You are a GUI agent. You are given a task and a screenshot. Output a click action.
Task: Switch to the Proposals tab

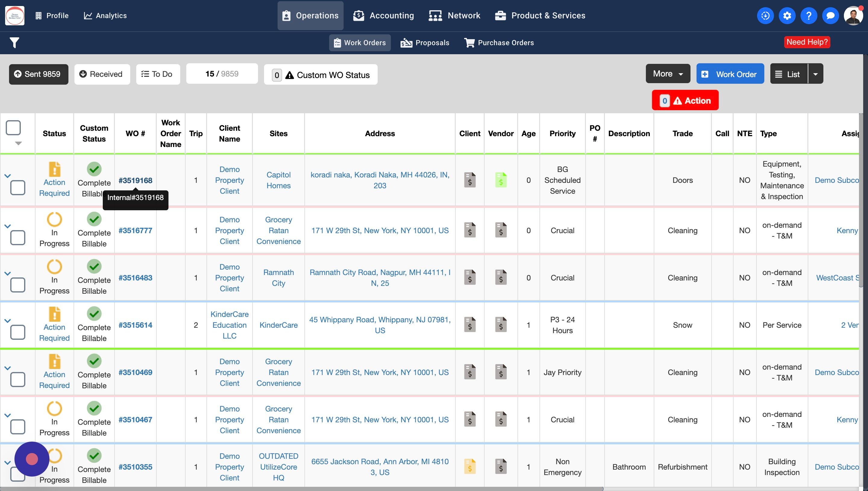(425, 43)
